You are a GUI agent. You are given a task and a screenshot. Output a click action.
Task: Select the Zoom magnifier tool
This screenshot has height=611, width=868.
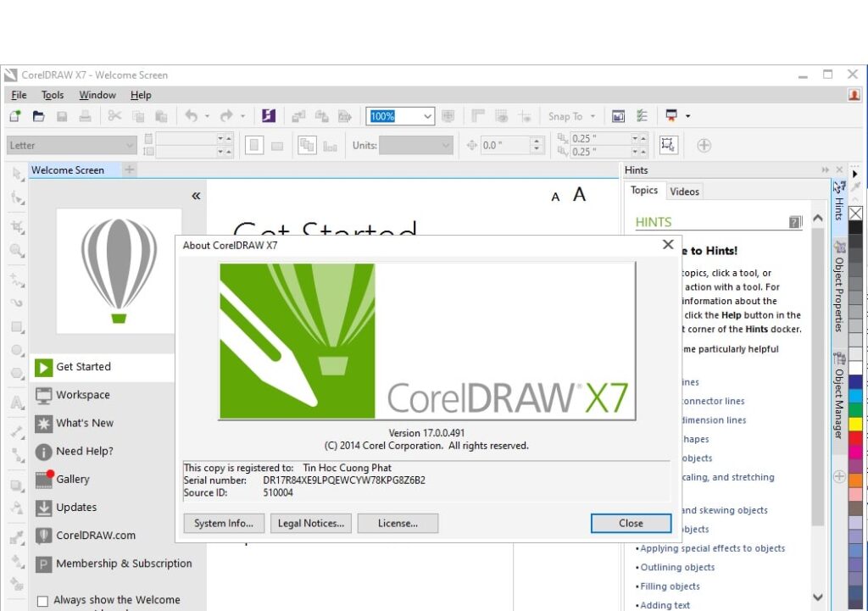[x=17, y=251]
